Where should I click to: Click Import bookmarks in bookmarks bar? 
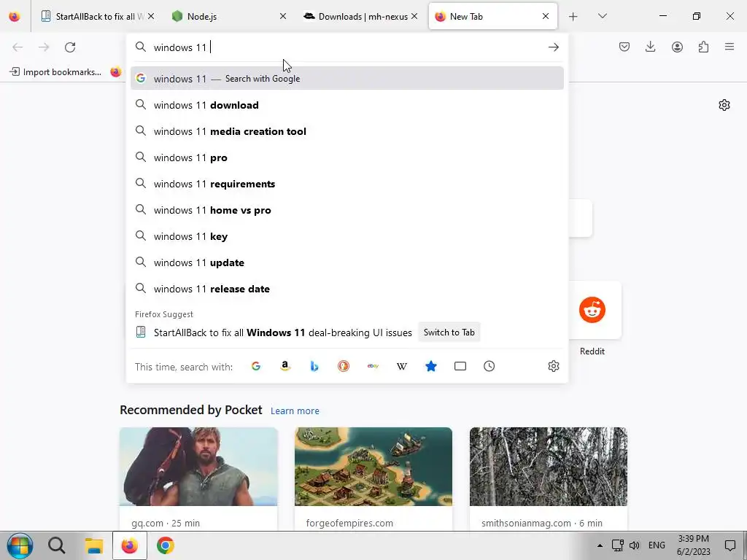coord(55,72)
